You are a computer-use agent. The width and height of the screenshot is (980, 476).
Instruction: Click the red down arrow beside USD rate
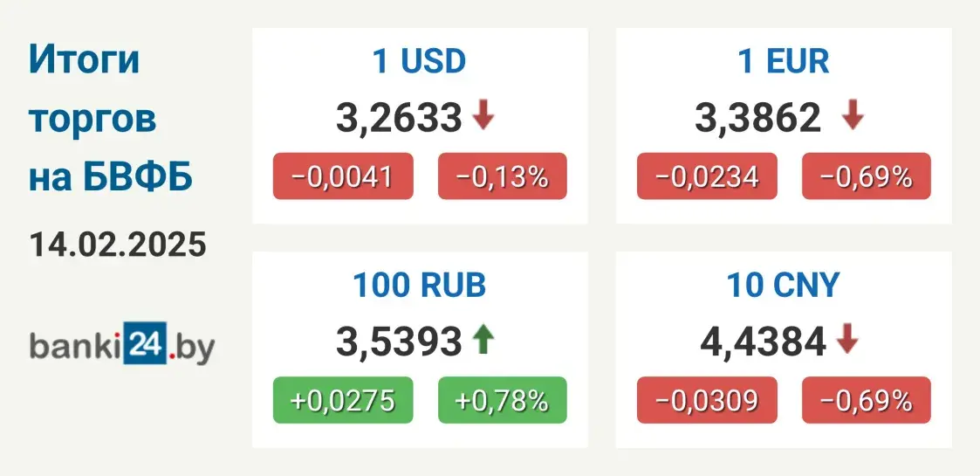coord(483,116)
